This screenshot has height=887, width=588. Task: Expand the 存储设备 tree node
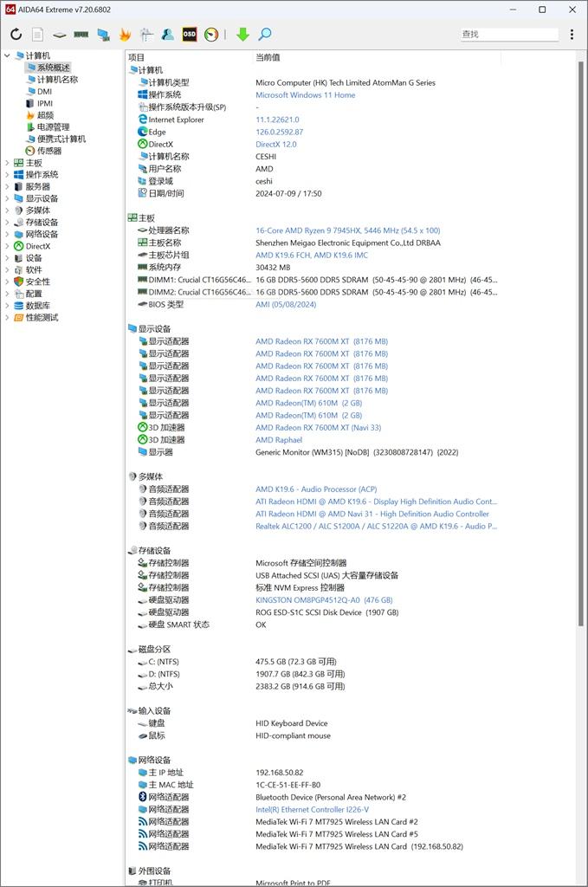pyautogui.click(x=7, y=223)
